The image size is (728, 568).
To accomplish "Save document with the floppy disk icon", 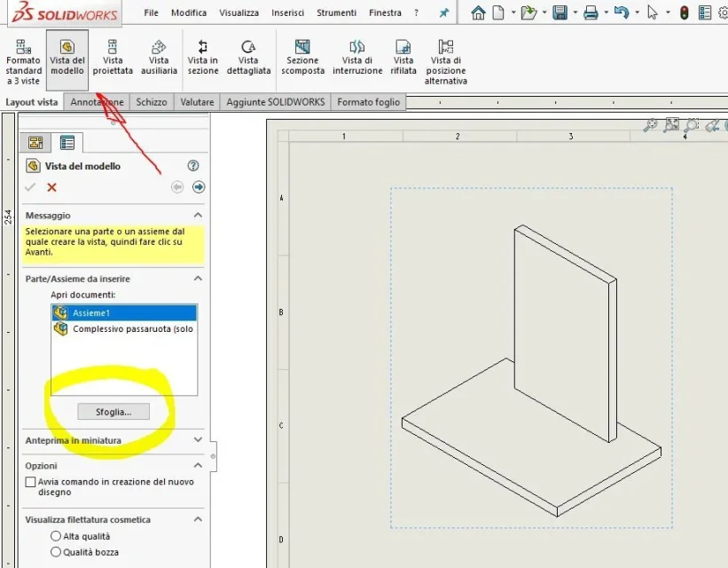I will coord(560,12).
